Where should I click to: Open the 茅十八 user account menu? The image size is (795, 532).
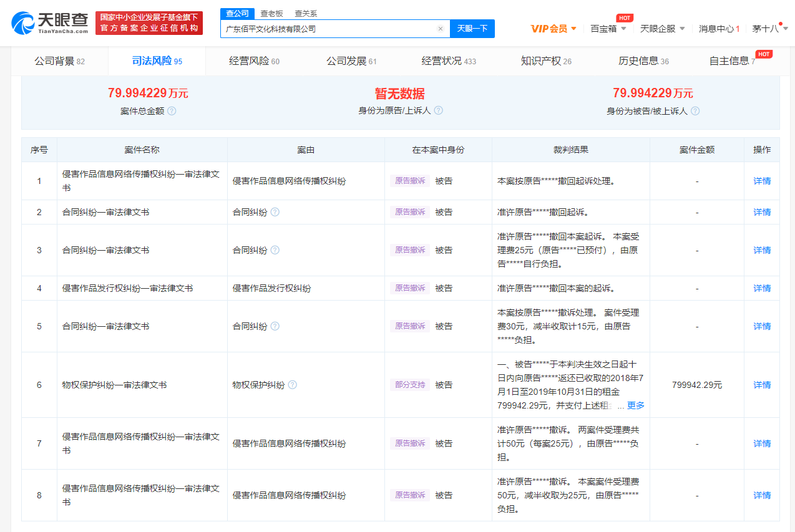click(x=770, y=29)
